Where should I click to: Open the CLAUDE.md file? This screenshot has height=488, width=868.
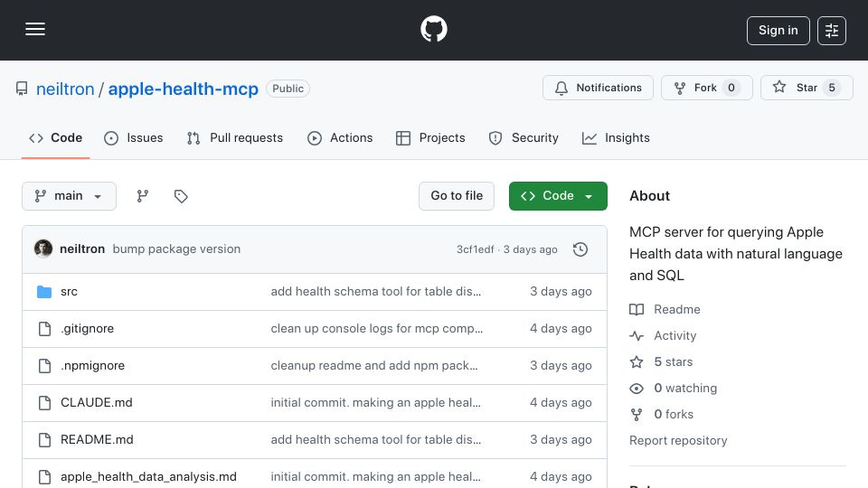[97, 403]
